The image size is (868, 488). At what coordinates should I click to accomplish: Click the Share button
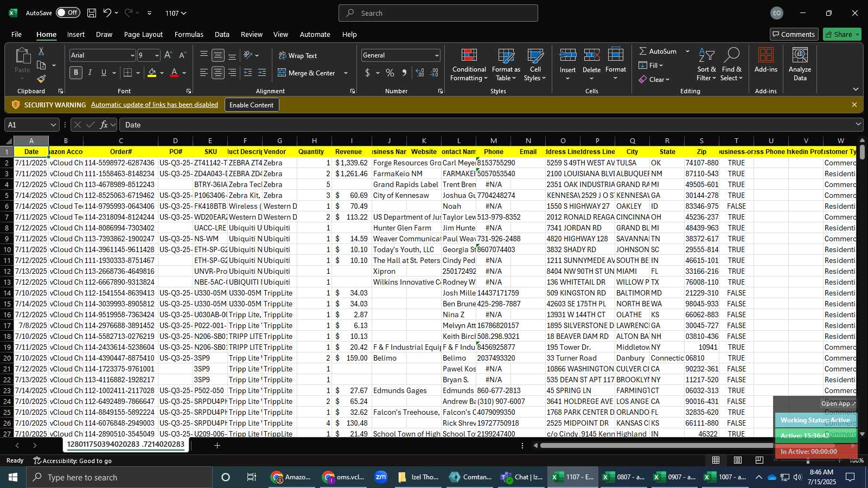click(841, 34)
